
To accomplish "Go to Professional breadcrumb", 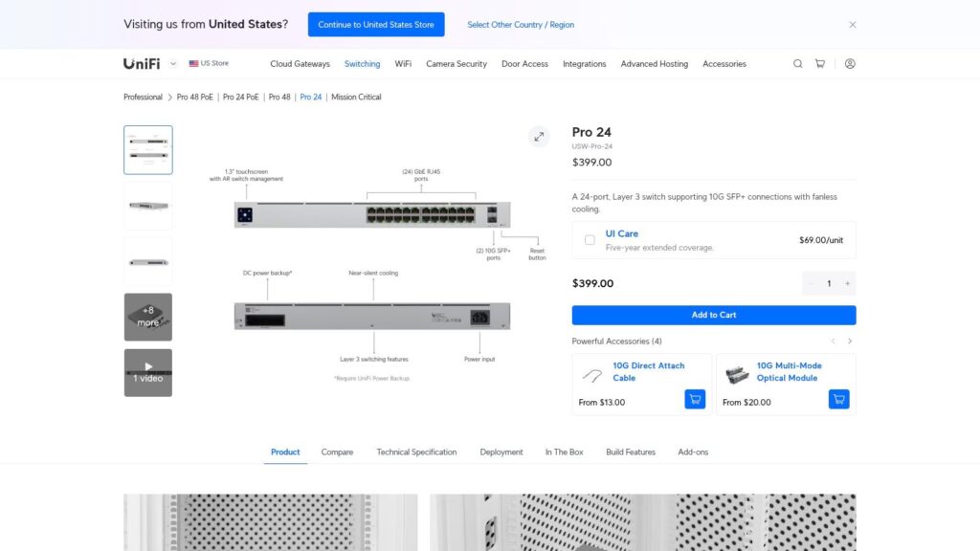I will [x=144, y=97].
